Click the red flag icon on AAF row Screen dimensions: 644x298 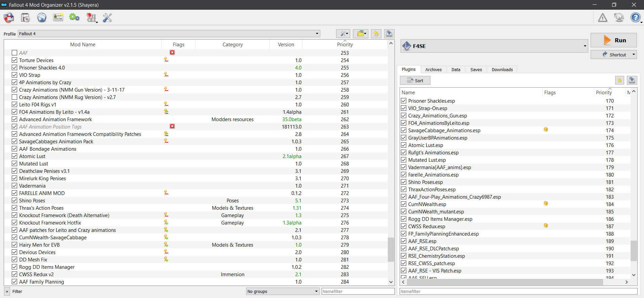click(x=172, y=53)
